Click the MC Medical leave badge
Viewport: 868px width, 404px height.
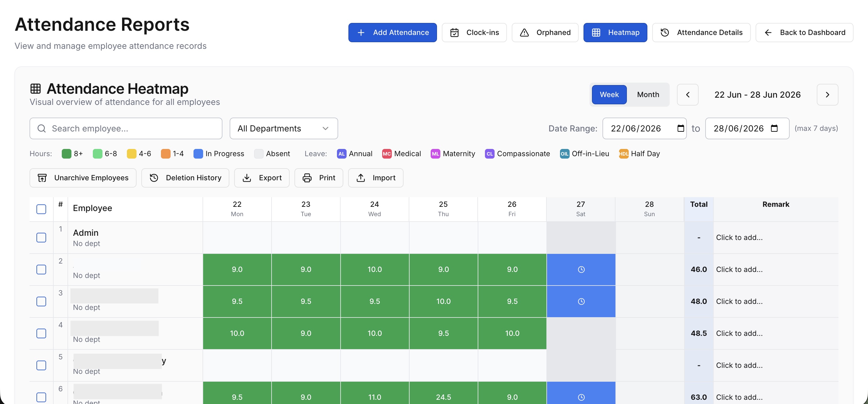click(x=386, y=154)
